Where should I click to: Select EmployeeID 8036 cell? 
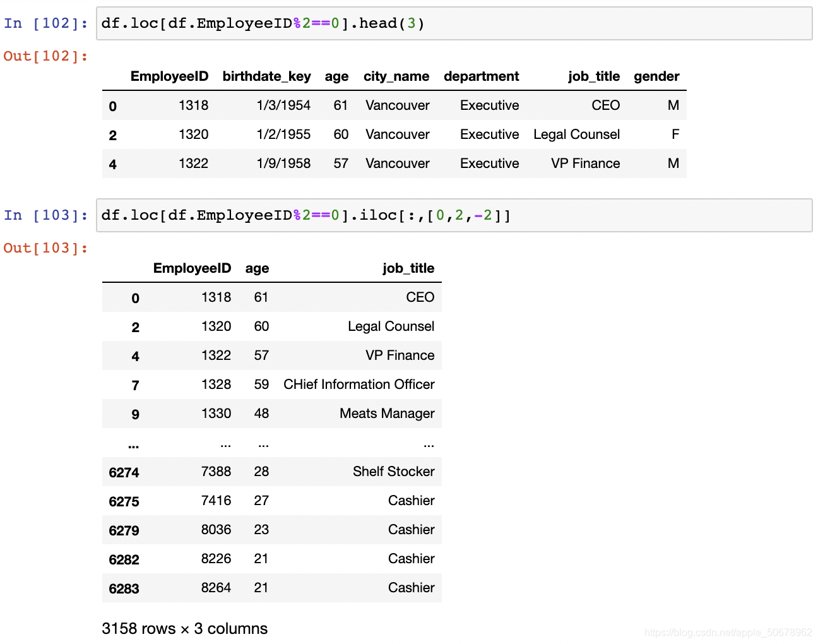pyautogui.click(x=216, y=530)
